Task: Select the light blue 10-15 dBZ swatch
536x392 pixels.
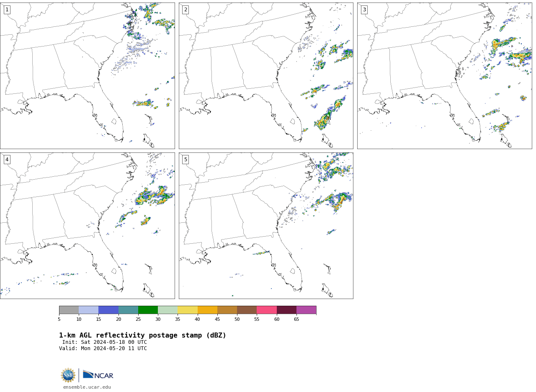Action: [89, 310]
